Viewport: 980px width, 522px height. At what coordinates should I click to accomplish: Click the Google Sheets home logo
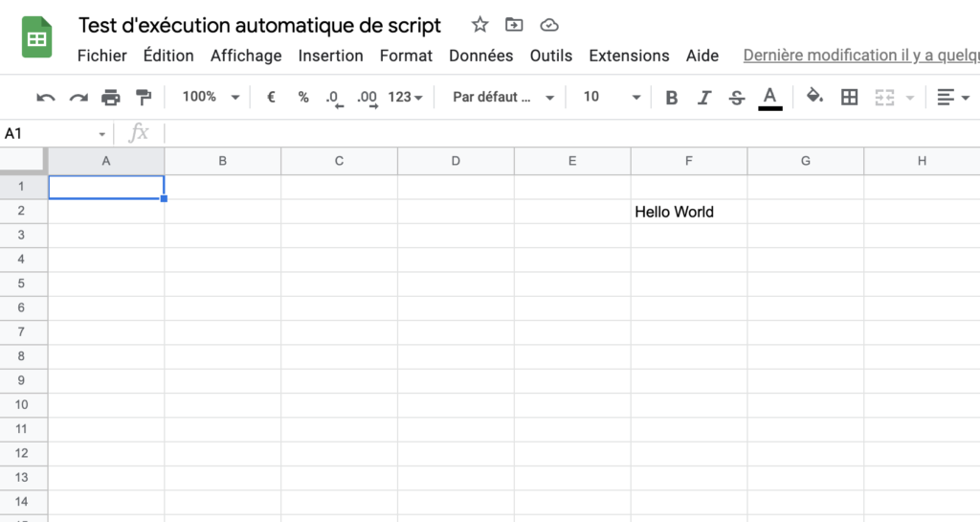click(37, 39)
